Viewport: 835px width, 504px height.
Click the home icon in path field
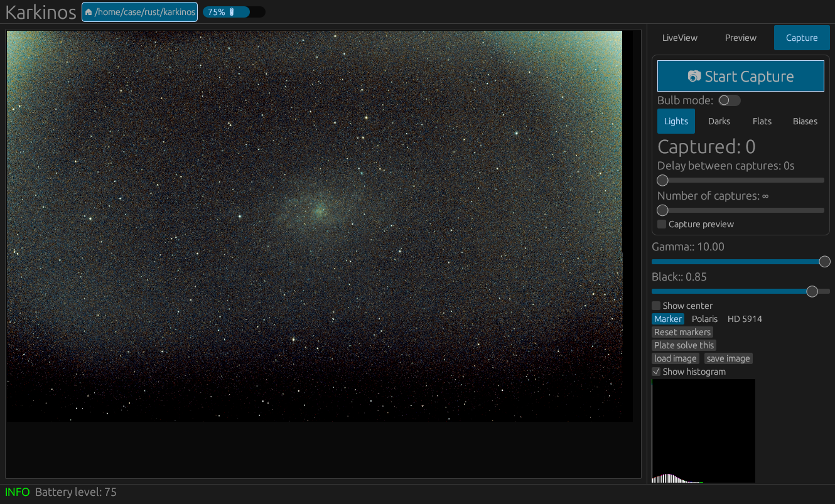[89, 12]
